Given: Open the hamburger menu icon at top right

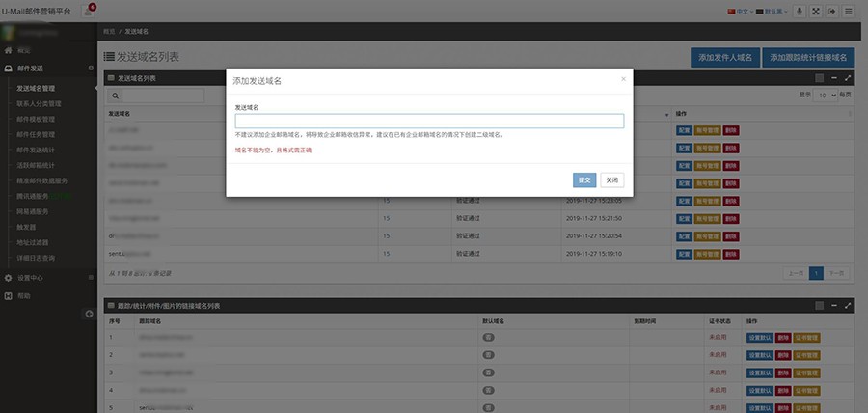Looking at the screenshot, I should tap(848, 11).
